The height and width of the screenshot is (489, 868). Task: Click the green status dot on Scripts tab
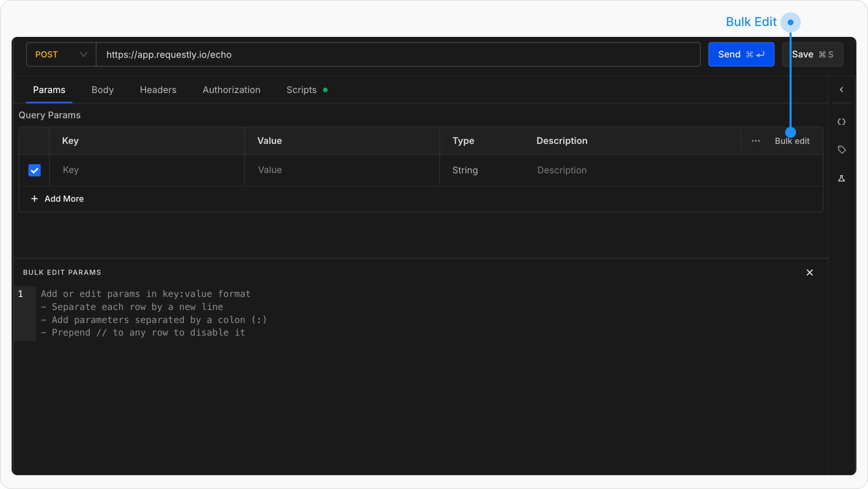tap(325, 90)
